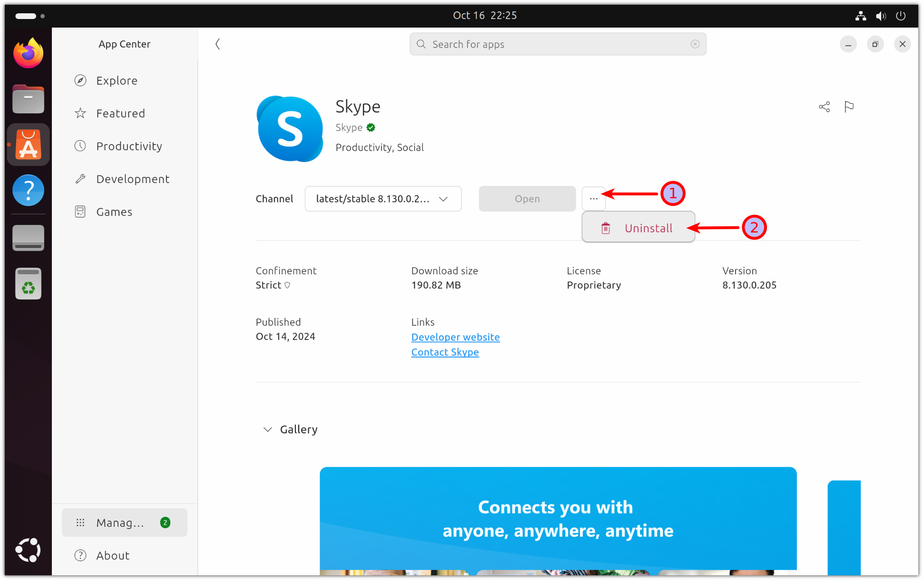The image size is (924, 581).
Task: Click the Proprietary license value
Action: point(594,285)
